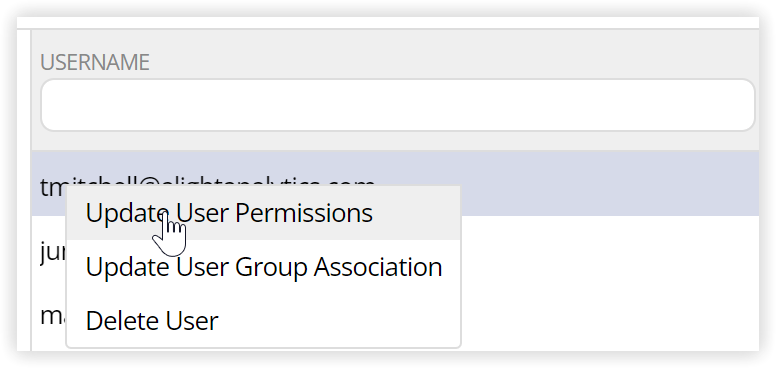
Task: Select the highlighted tmitchell user row
Action: 395,183
